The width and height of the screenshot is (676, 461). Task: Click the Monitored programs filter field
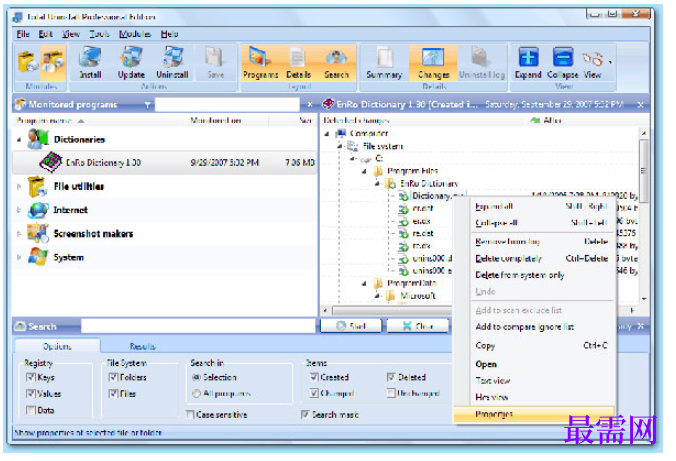(x=227, y=105)
